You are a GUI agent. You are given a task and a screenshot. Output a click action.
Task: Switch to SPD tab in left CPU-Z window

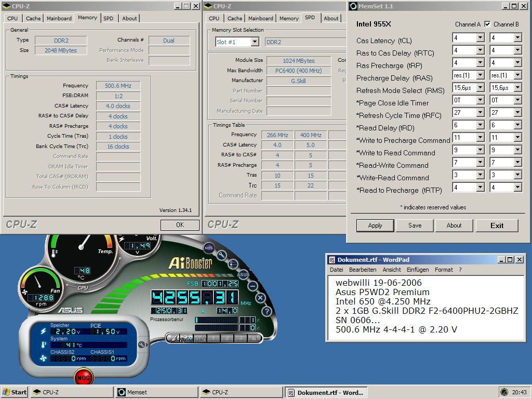tap(109, 18)
